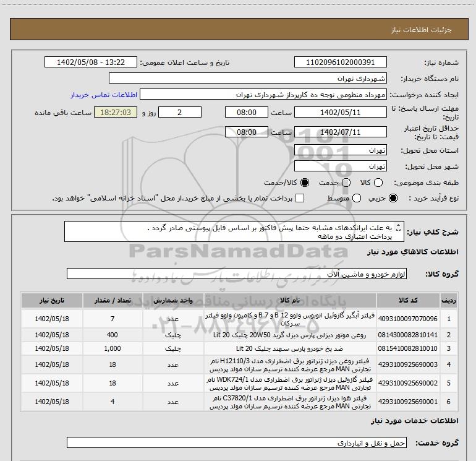
Task: Click the delivery province field تهران
Action: click(x=340, y=150)
